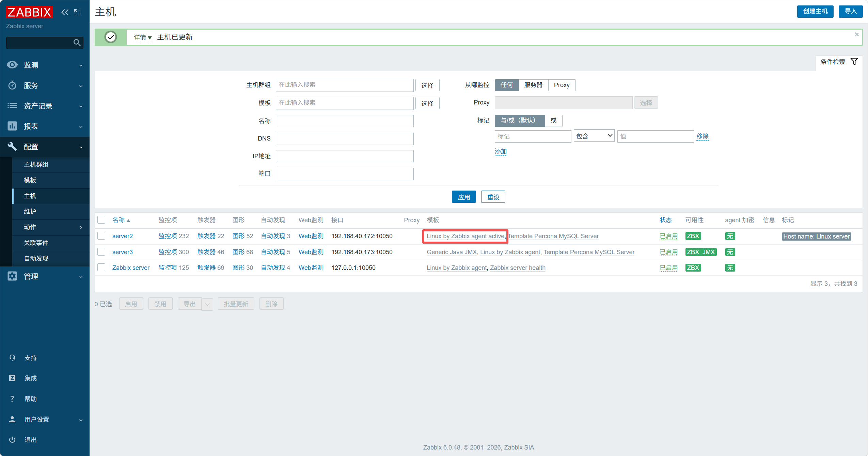The image size is (868, 456).
Task: Click the stopwatch icon for 服务
Action: tap(12, 85)
